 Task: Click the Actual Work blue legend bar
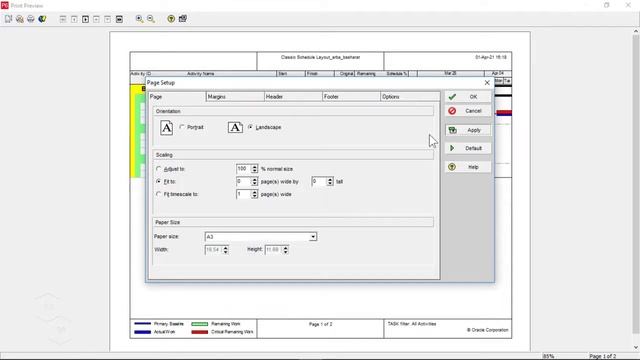click(142, 332)
